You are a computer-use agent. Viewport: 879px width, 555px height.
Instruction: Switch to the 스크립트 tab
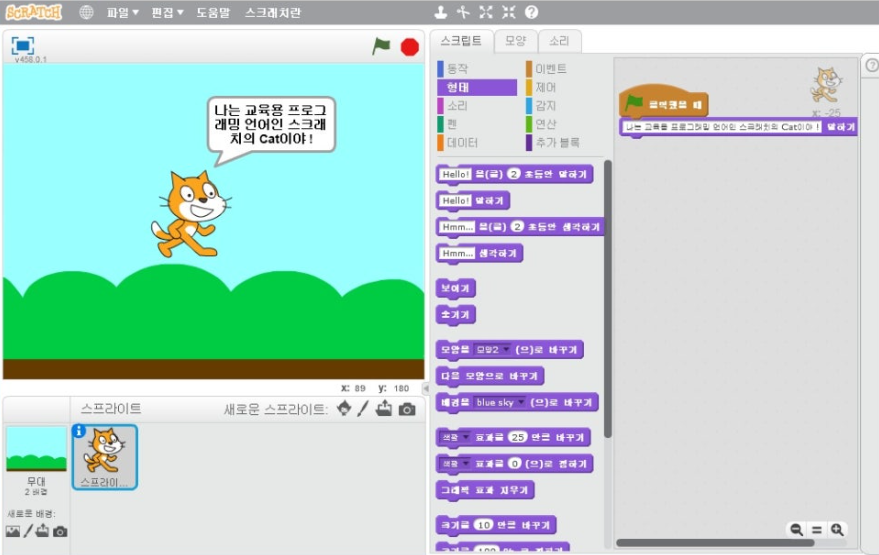(x=461, y=41)
